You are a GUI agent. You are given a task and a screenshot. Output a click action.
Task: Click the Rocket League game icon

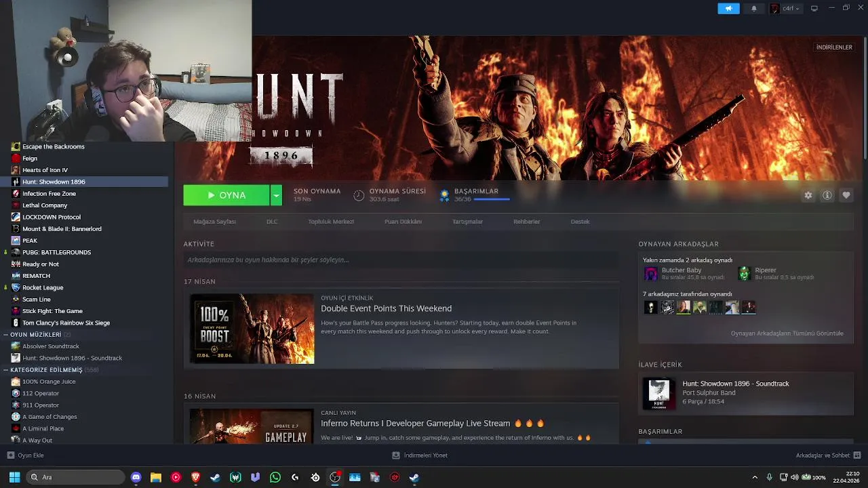pos(16,287)
